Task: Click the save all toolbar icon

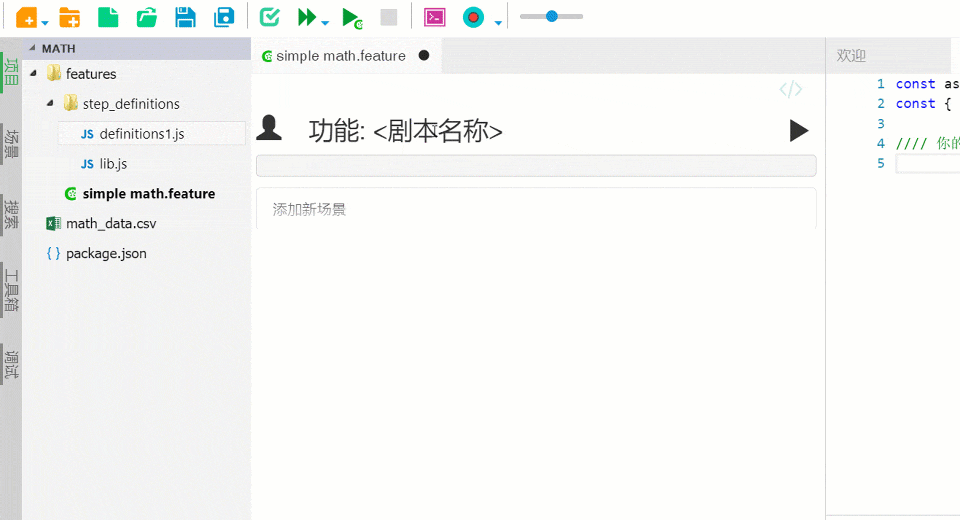Action: 225,17
